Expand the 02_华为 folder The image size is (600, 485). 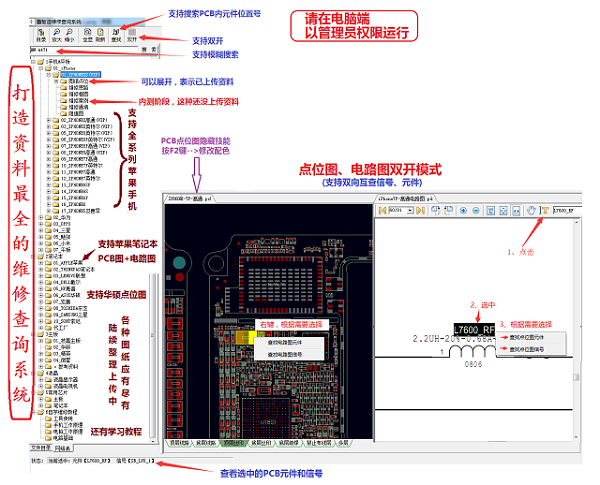[41, 217]
